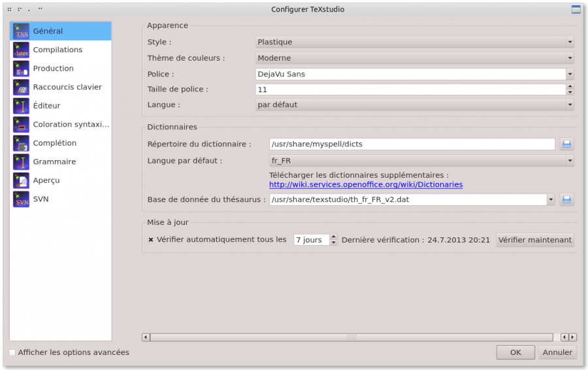Click the Télécharger les dictionnaires supplémentaires text
588x370 pixels.
coord(359,175)
